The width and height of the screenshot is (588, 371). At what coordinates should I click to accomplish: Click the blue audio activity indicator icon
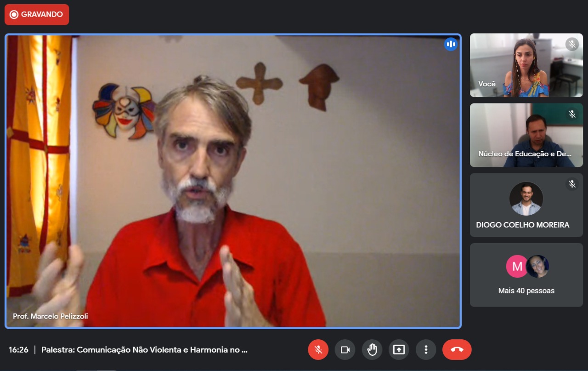pyautogui.click(x=451, y=44)
